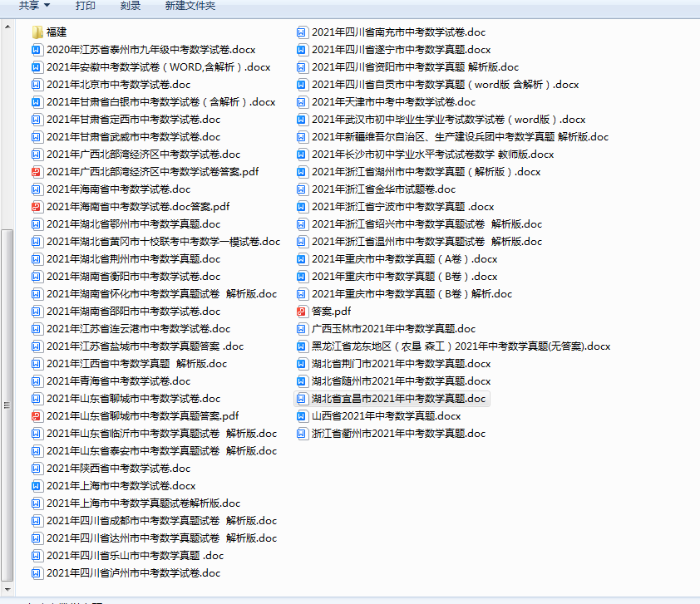Select file 2021年四川省资阳市中考数学真题 解析版.doc

tap(407, 67)
